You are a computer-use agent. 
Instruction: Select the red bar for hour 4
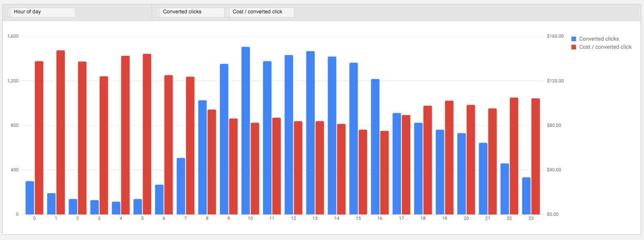[125, 135]
